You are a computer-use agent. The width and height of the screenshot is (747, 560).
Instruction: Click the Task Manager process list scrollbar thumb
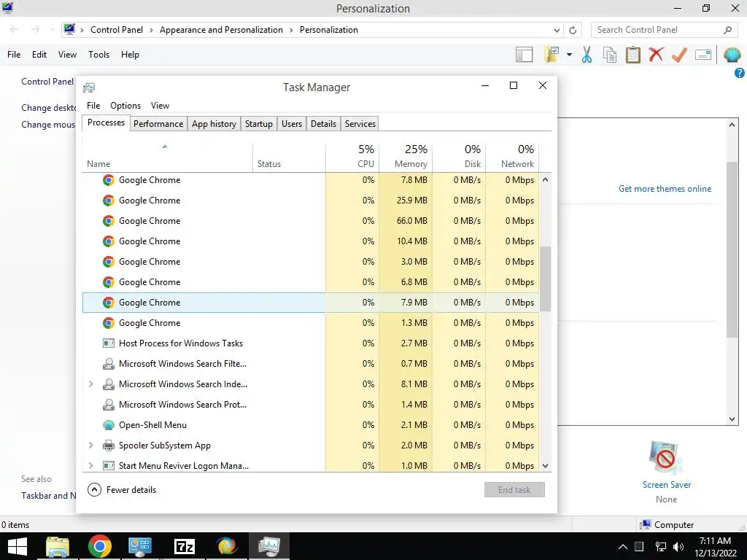tap(546, 279)
